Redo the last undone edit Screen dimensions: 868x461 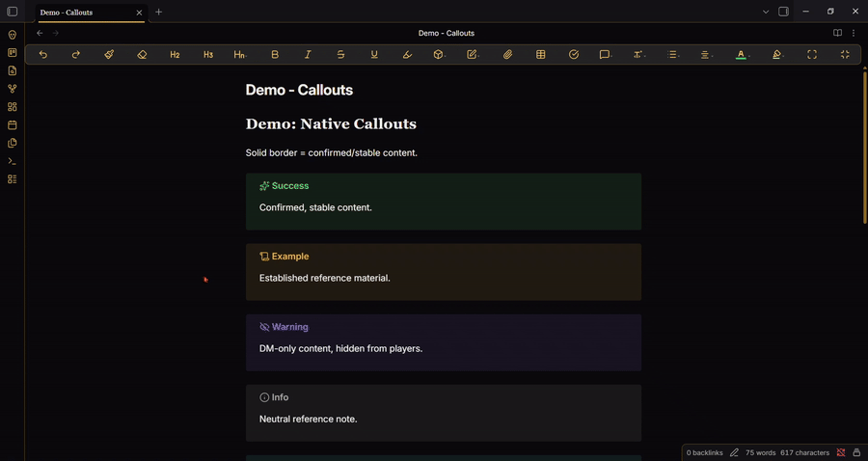click(x=76, y=54)
